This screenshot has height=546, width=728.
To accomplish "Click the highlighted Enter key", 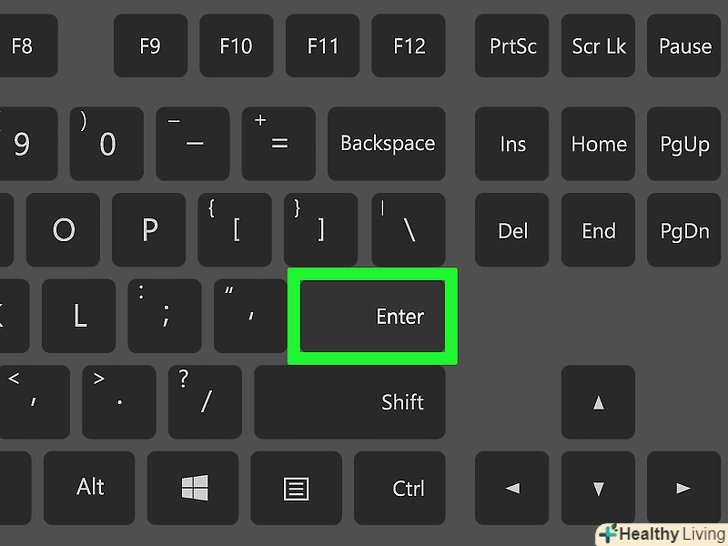I will pyautogui.click(x=372, y=316).
